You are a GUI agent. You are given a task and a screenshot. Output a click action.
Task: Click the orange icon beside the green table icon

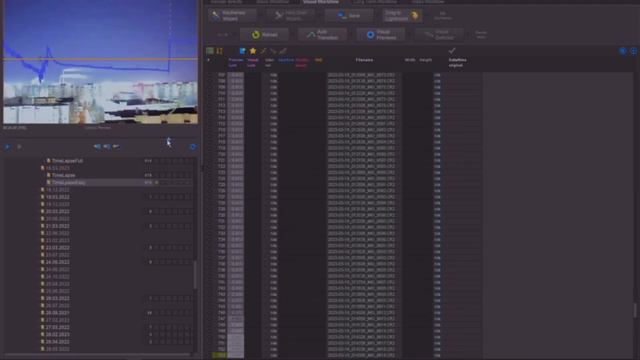(220, 51)
